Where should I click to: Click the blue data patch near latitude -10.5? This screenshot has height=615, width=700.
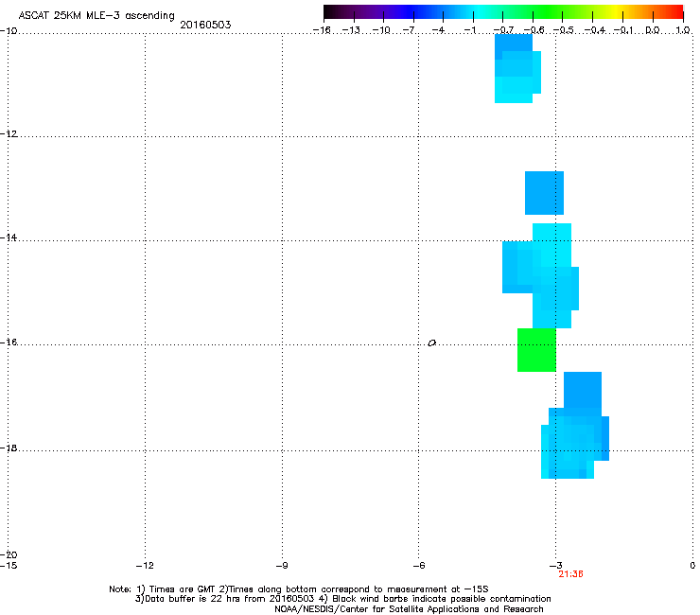click(517, 68)
